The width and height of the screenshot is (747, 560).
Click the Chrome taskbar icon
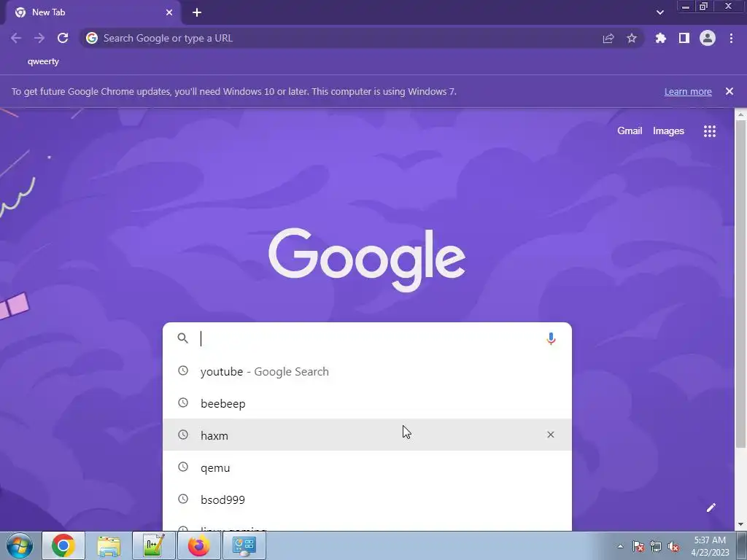pos(63,545)
